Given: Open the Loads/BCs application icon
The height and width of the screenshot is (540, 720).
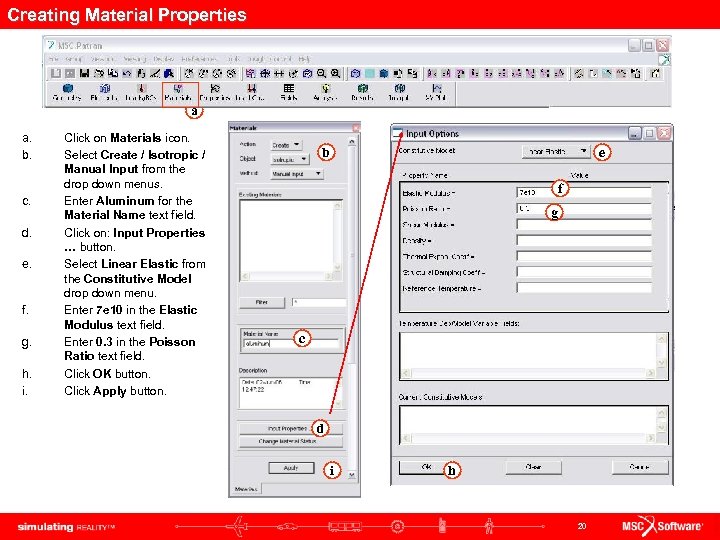Looking at the screenshot, I should coord(141,92).
